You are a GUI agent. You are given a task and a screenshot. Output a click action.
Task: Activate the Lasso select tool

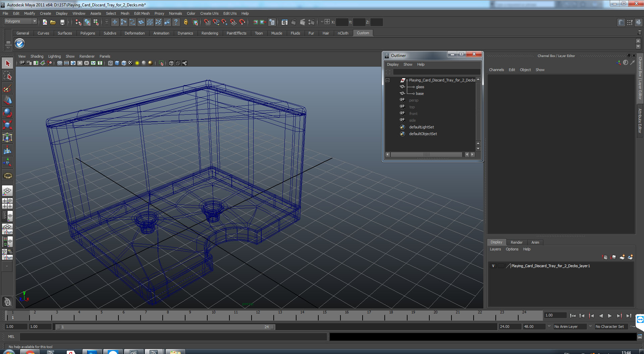pos(7,76)
